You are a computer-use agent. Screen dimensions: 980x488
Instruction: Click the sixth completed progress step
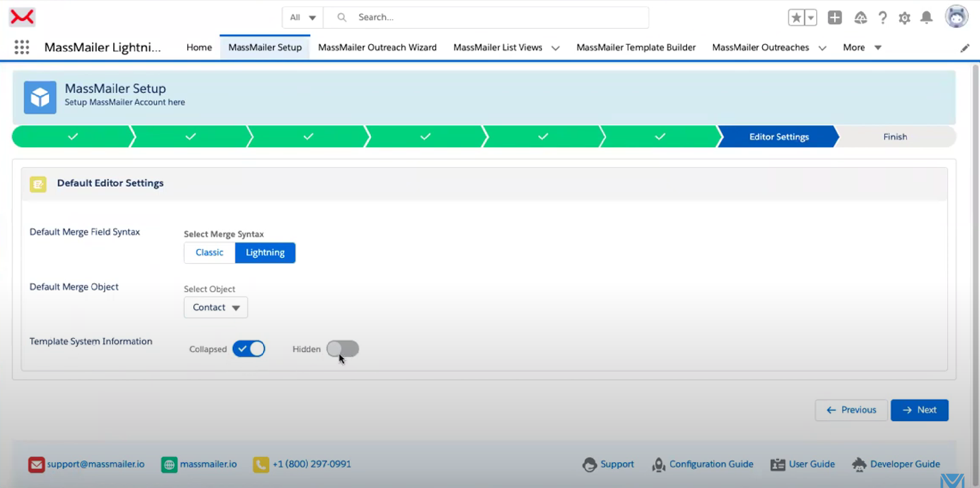click(660, 137)
